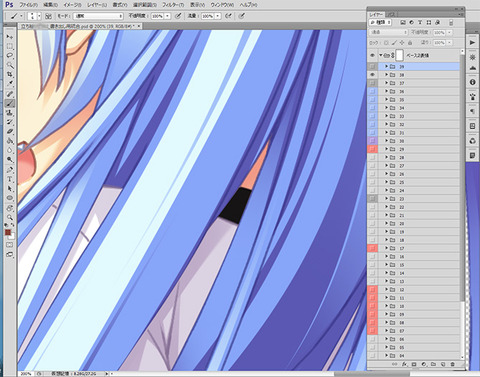The width and height of the screenshot is (480, 377).
Task: Open the layer filter kind dropdown
Action: tap(381, 22)
